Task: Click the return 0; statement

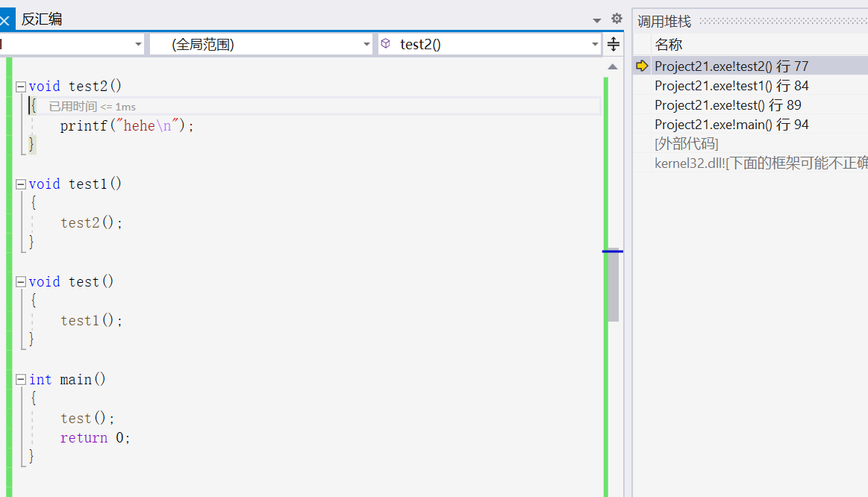Action: coord(96,438)
